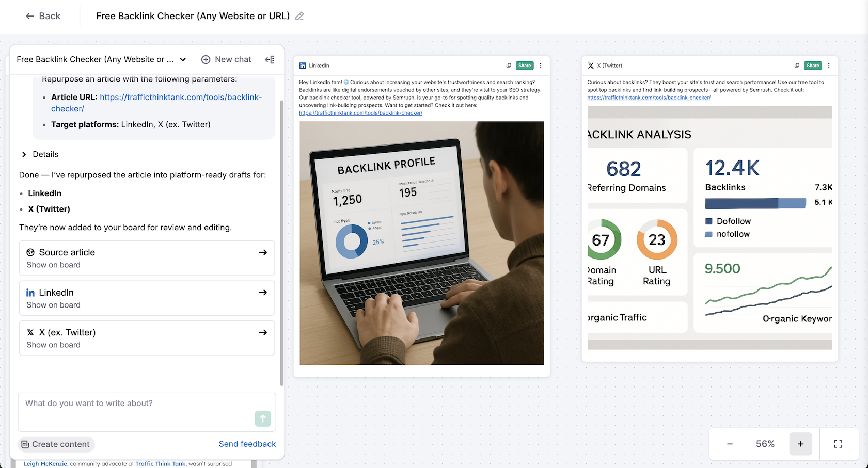Screen dimensions: 868x468
Task: Open LinkedIn card three-dot menu
Action: pos(541,66)
